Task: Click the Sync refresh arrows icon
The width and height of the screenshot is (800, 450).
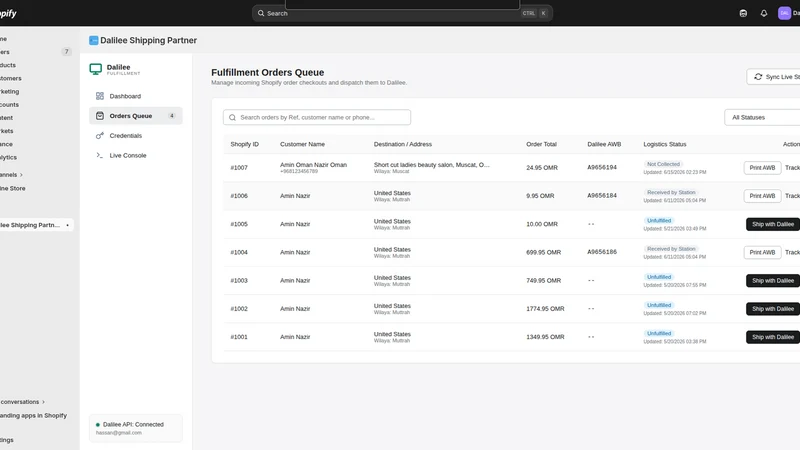Action: (758, 77)
